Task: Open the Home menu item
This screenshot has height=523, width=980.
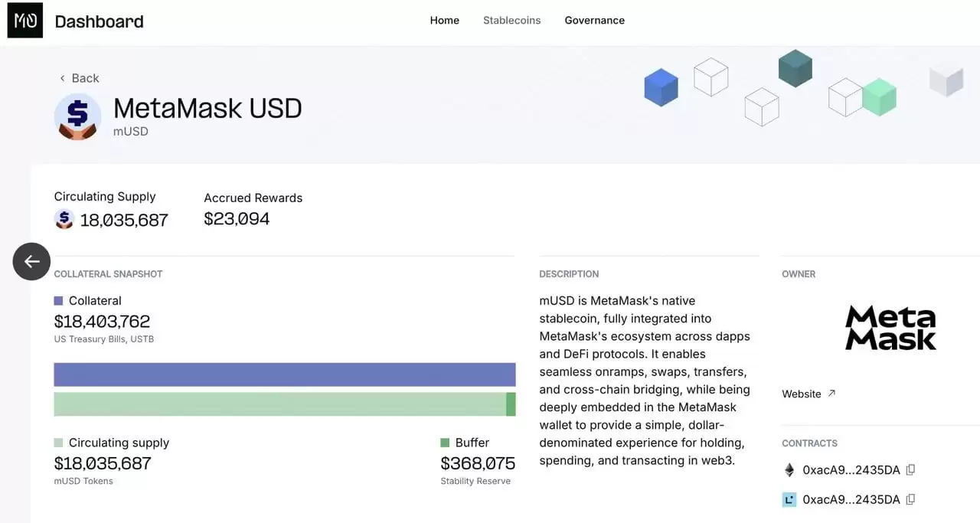Action: [x=444, y=20]
